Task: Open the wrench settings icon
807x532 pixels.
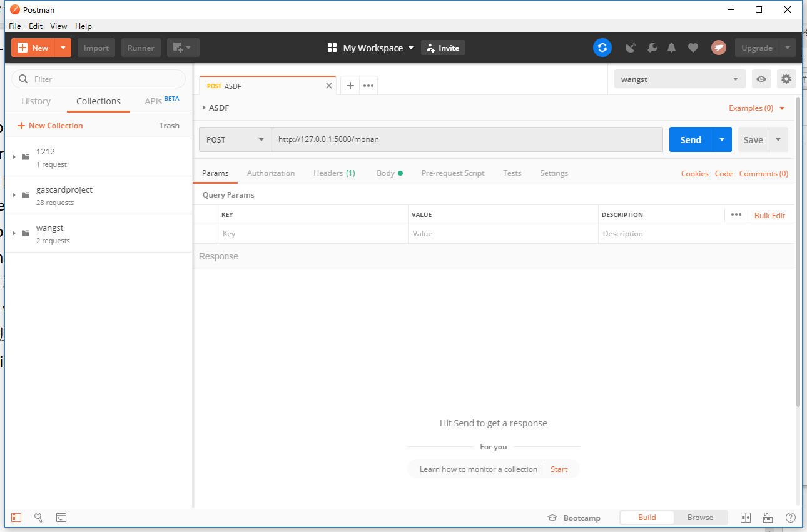Action: click(x=652, y=48)
